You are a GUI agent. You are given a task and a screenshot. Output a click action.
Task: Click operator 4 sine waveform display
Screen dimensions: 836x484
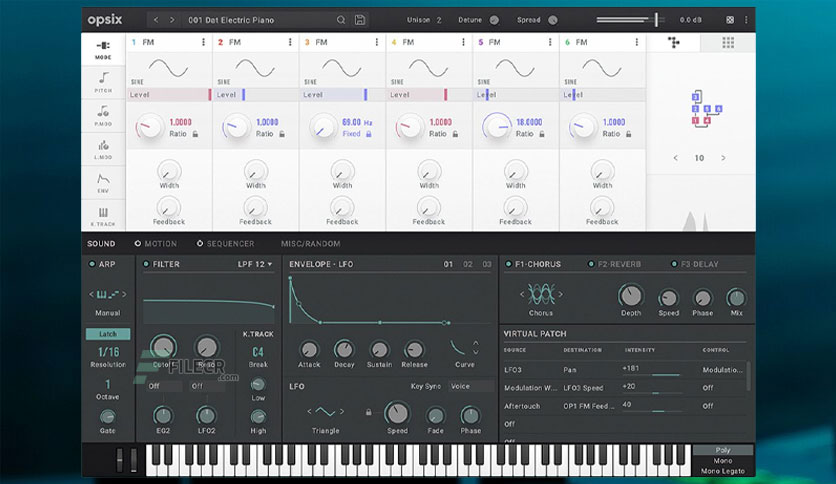click(428, 68)
